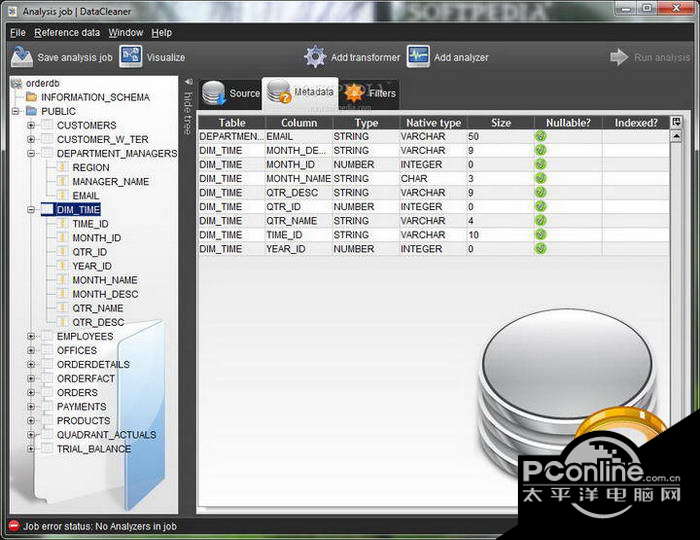The image size is (700, 540).
Task: Click the Add analyzer icon
Action: pos(418,56)
